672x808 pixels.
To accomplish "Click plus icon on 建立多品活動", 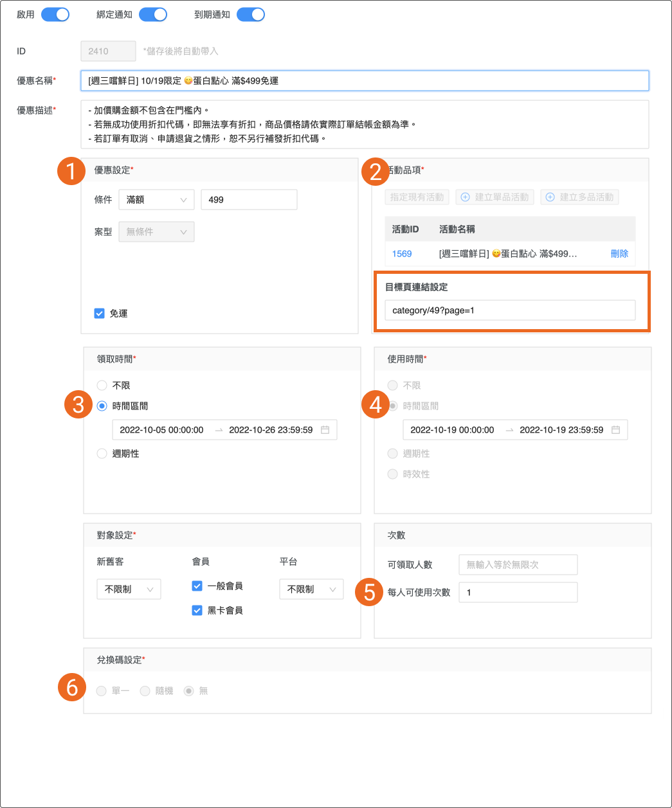I will tap(550, 197).
